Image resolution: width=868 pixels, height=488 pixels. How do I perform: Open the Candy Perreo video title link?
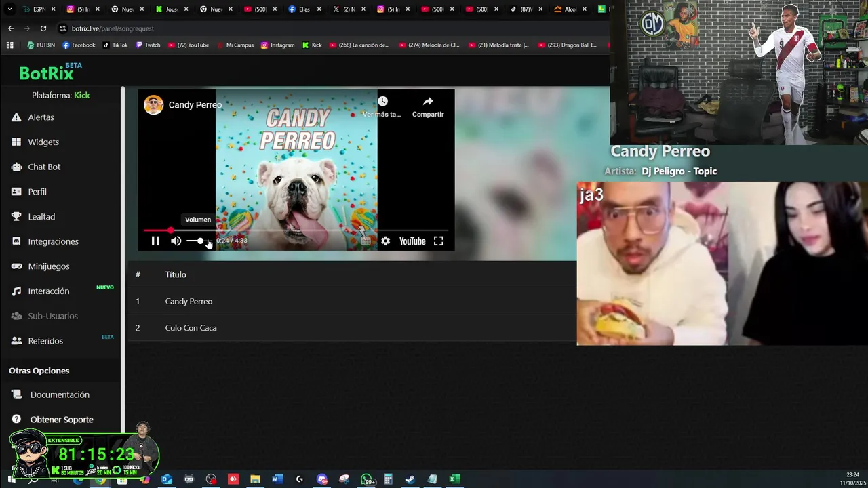coord(195,104)
